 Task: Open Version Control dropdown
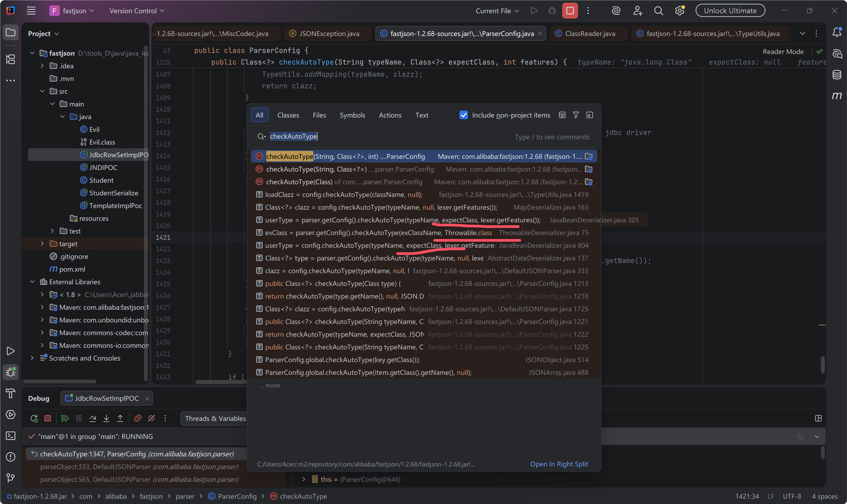point(137,11)
